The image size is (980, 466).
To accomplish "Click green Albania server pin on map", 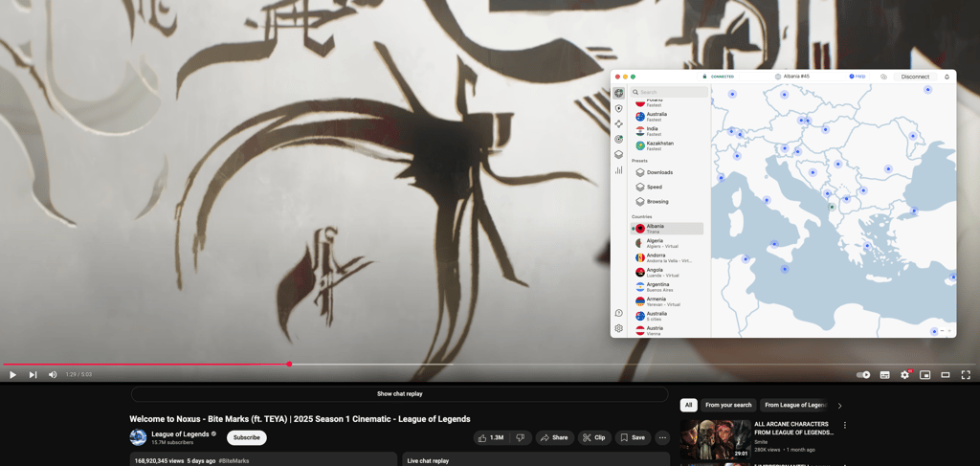I will coord(832,206).
